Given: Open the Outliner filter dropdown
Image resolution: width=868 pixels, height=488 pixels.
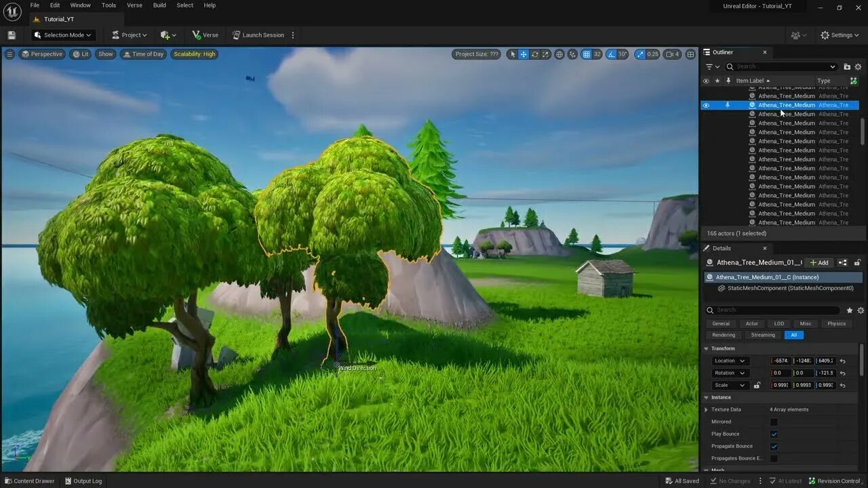Looking at the screenshot, I should 711,66.
